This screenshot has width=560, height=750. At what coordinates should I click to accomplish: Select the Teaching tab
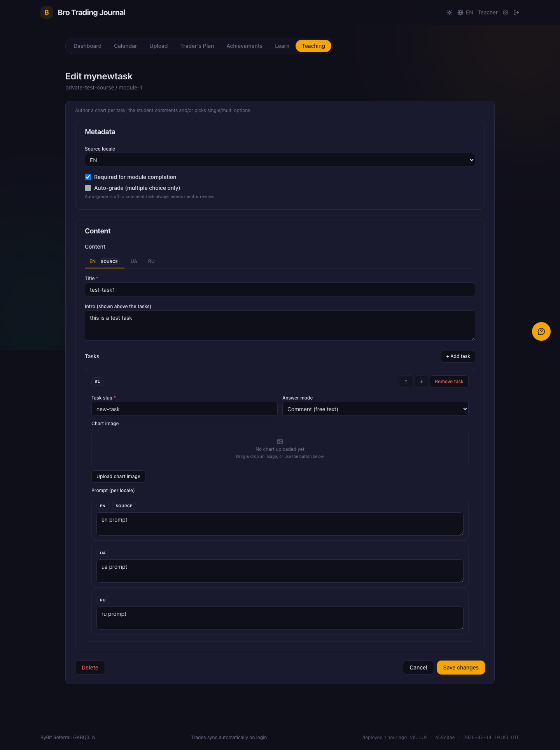[x=313, y=46]
